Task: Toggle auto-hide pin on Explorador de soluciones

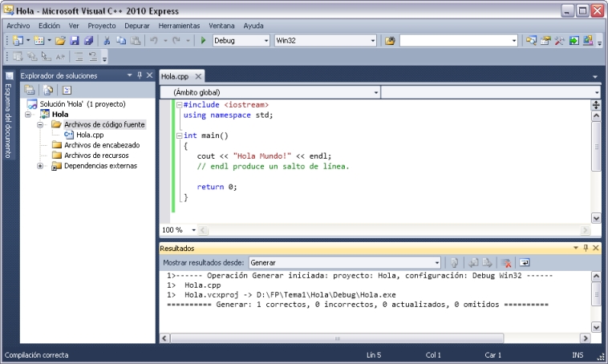Action: 140,75
